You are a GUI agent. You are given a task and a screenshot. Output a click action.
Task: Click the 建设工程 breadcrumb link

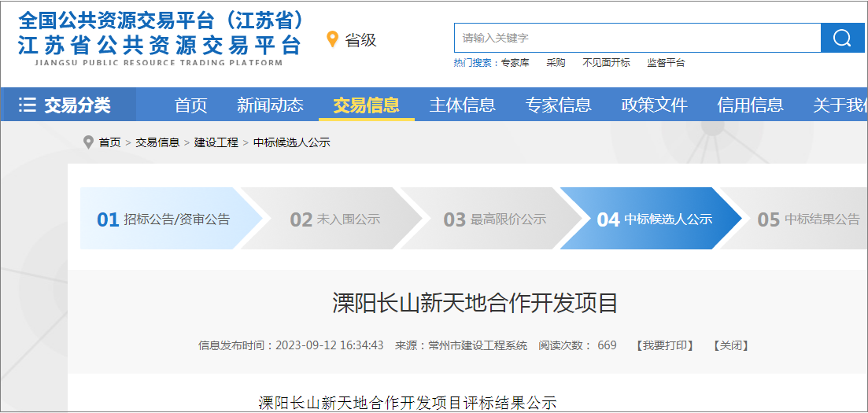tap(216, 142)
